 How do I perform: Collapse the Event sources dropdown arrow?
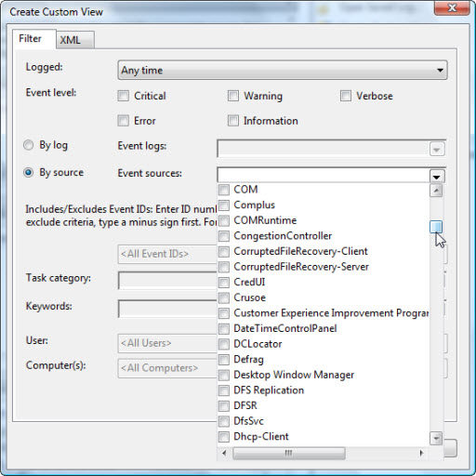pyautogui.click(x=437, y=177)
